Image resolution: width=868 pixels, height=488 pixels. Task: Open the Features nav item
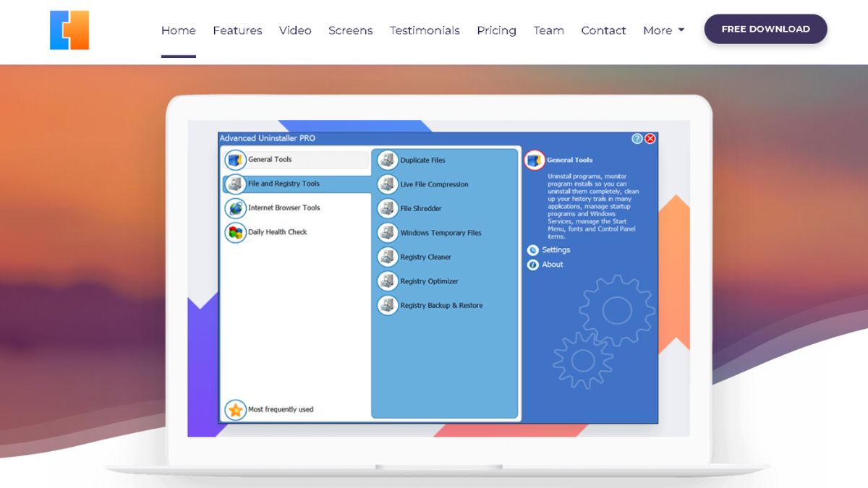(237, 30)
